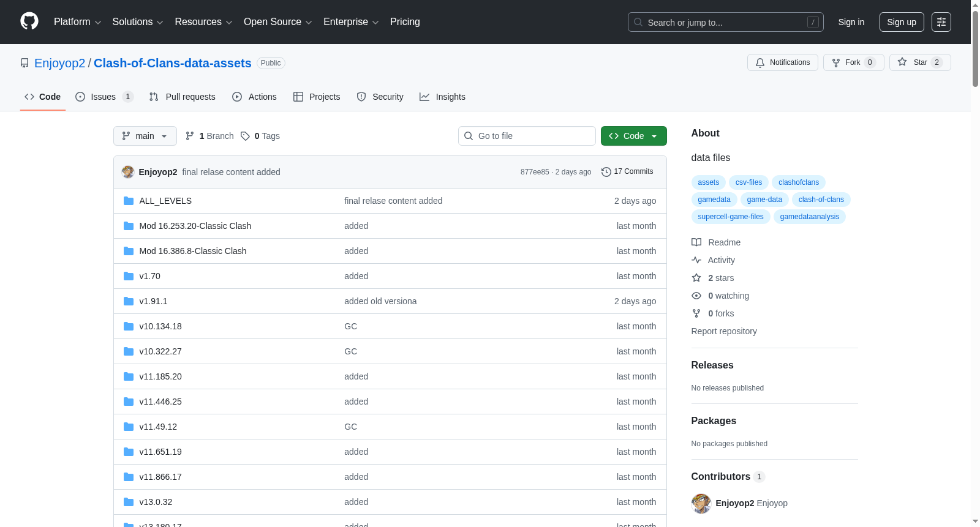
Task: Click the v1.70 folder icon
Action: (x=129, y=276)
